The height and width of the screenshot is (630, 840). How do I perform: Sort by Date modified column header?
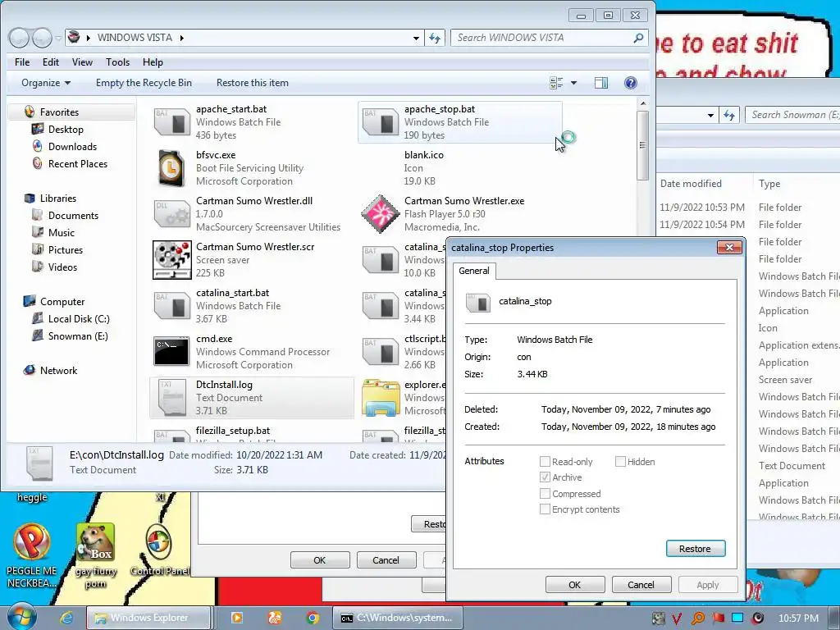pyautogui.click(x=691, y=183)
